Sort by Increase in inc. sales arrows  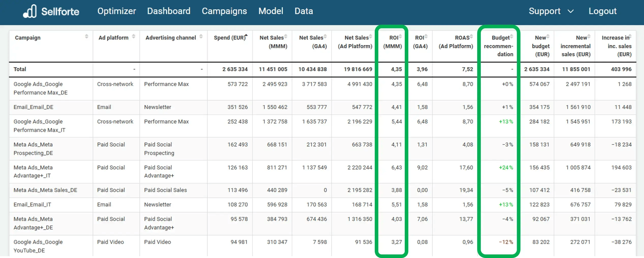(630, 36)
